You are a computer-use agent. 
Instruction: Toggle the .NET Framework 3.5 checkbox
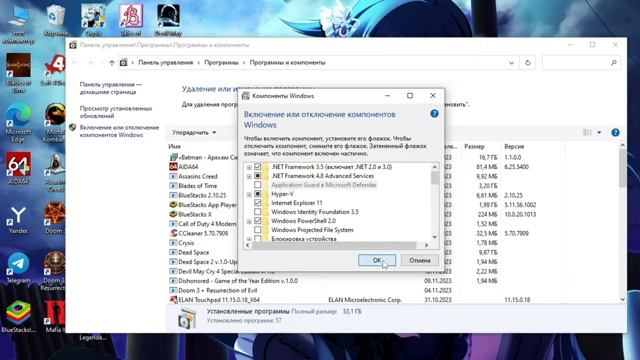(x=258, y=167)
